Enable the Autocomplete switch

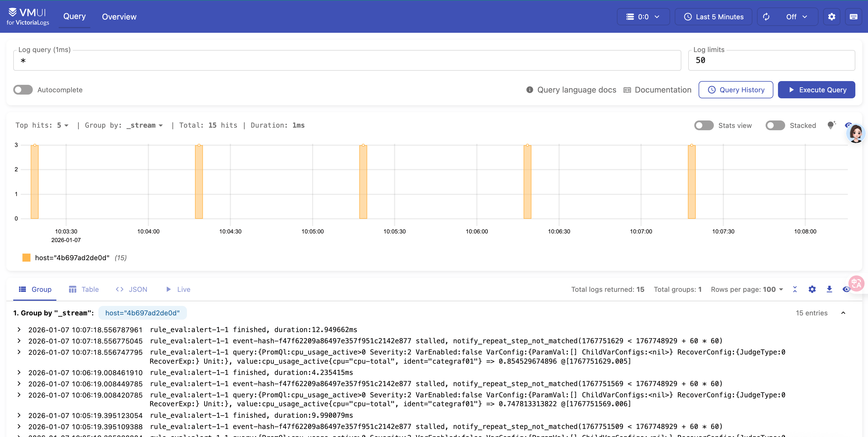click(23, 90)
